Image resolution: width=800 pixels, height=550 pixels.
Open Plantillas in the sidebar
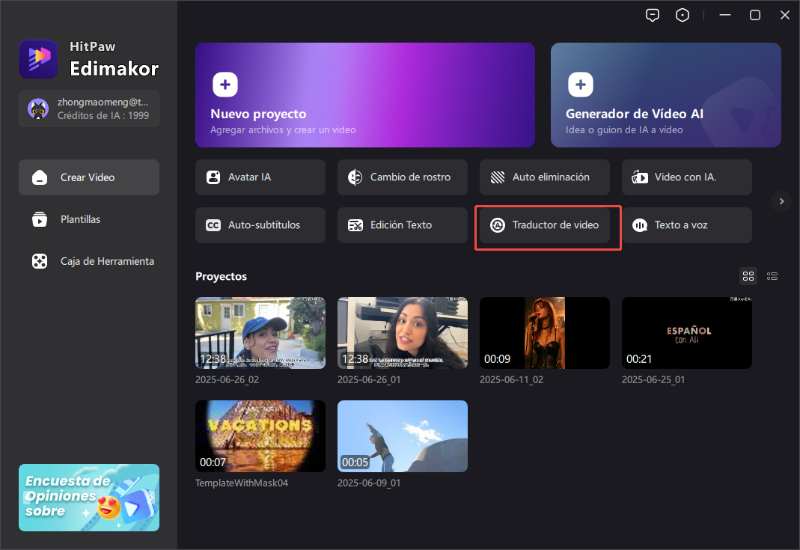coord(89,219)
